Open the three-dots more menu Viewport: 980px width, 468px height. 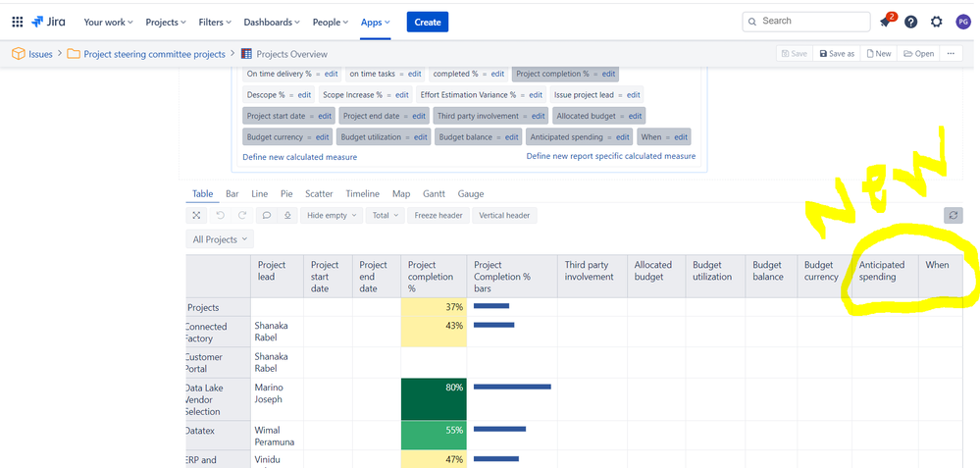[951, 54]
